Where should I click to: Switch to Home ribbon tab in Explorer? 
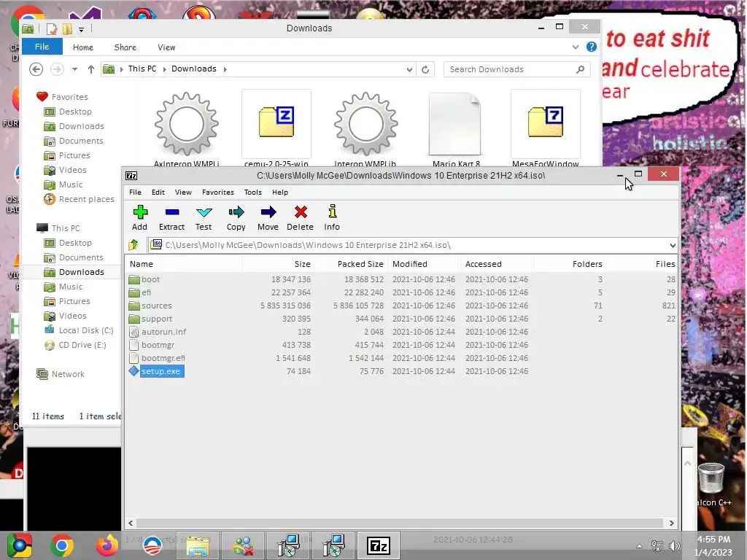click(x=83, y=47)
